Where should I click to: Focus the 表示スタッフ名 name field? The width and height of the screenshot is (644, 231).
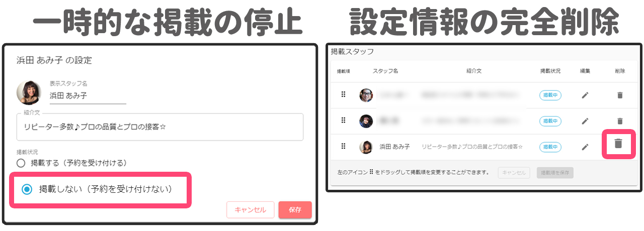tap(87, 95)
